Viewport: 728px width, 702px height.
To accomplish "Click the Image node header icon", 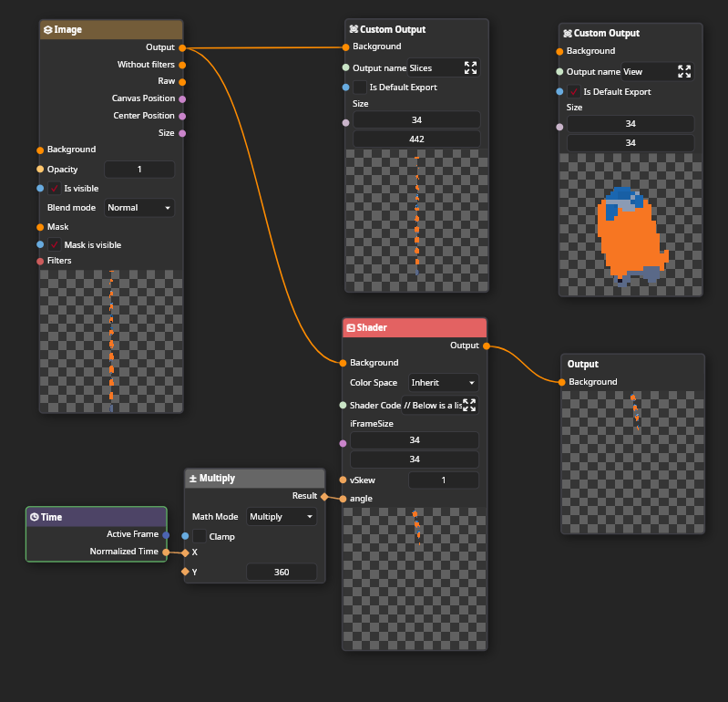I will click(x=47, y=30).
